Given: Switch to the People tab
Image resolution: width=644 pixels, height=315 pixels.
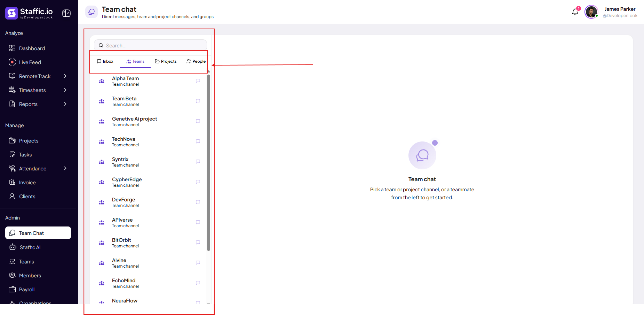Looking at the screenshot, I should (196, 61).
